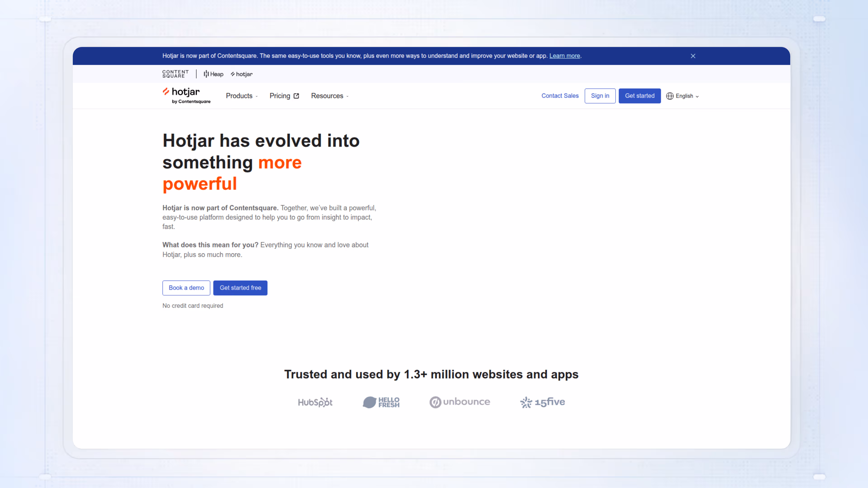Click the 15five logo

[542, 402]
